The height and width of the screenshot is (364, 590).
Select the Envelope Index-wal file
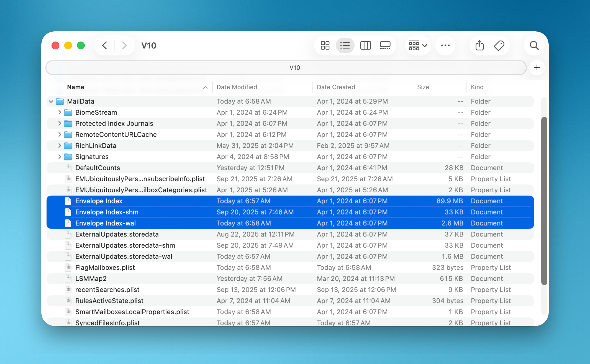(105, 223)
